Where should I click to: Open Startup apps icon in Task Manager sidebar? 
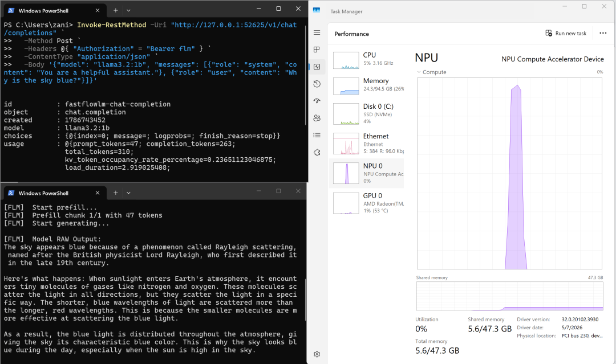[317, 101]
